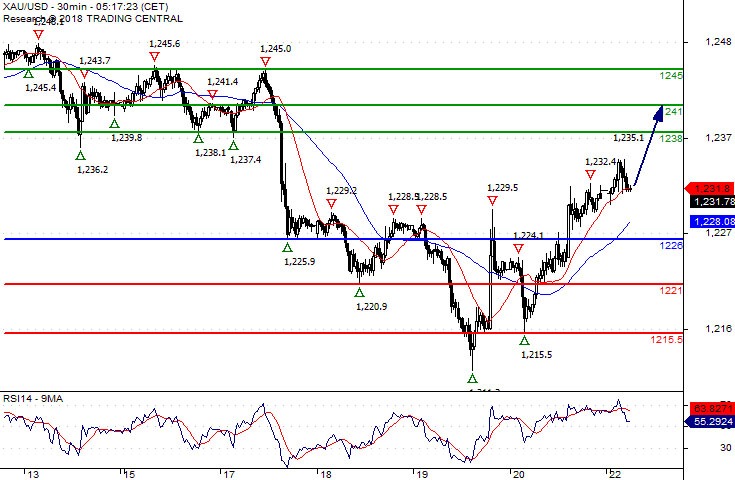
Task: Click the 1,229.2 price label
Action: [342, 191]
